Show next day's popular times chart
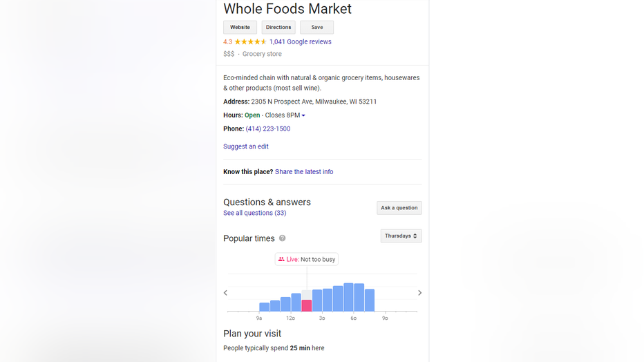The image size is (644, 362). [419, 293]
